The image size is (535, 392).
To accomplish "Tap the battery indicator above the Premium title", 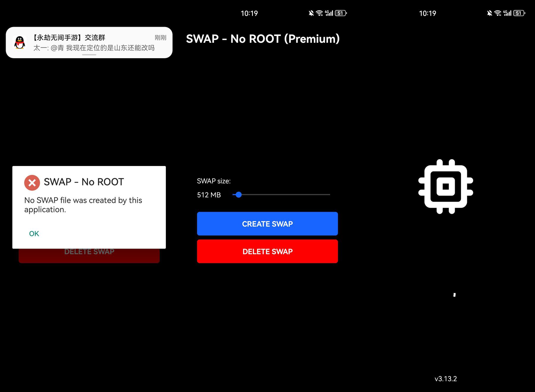I will (341, 13).
